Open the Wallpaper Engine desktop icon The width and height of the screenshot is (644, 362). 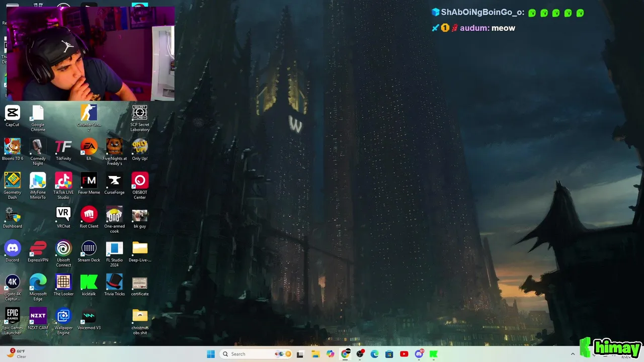point(63,321)
